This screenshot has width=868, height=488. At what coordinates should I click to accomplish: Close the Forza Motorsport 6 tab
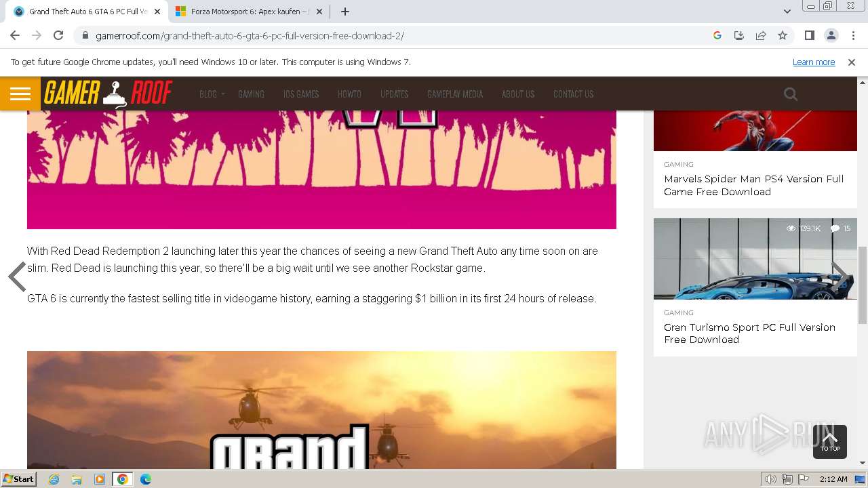point(319,12)
